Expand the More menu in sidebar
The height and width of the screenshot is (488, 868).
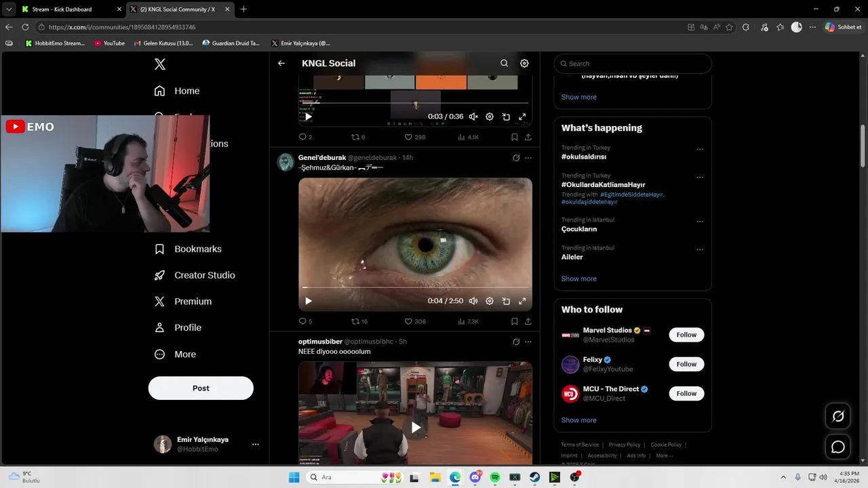coord(175,354)
